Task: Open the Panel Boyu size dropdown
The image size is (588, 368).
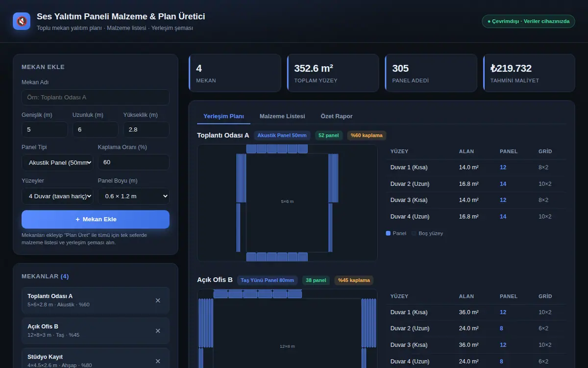Action: [x=134, y=196]
